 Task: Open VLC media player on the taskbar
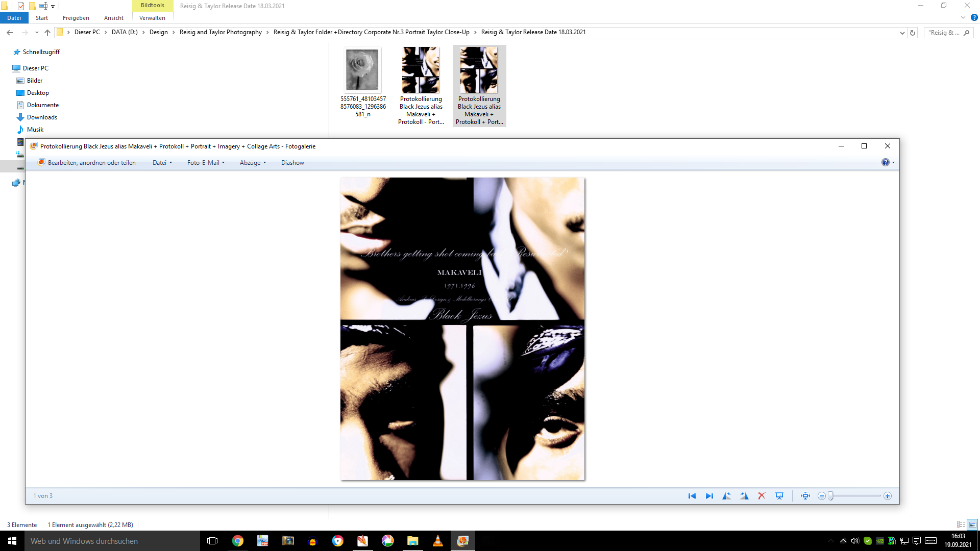tap(437, 541)
